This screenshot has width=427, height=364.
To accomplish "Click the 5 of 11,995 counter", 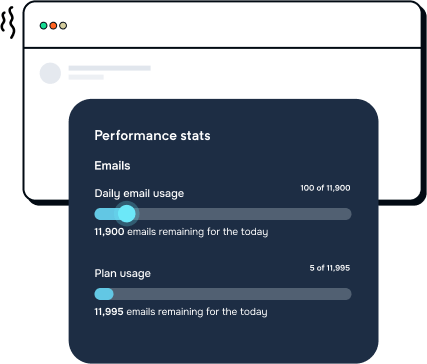I will click(x=330, y=268).
